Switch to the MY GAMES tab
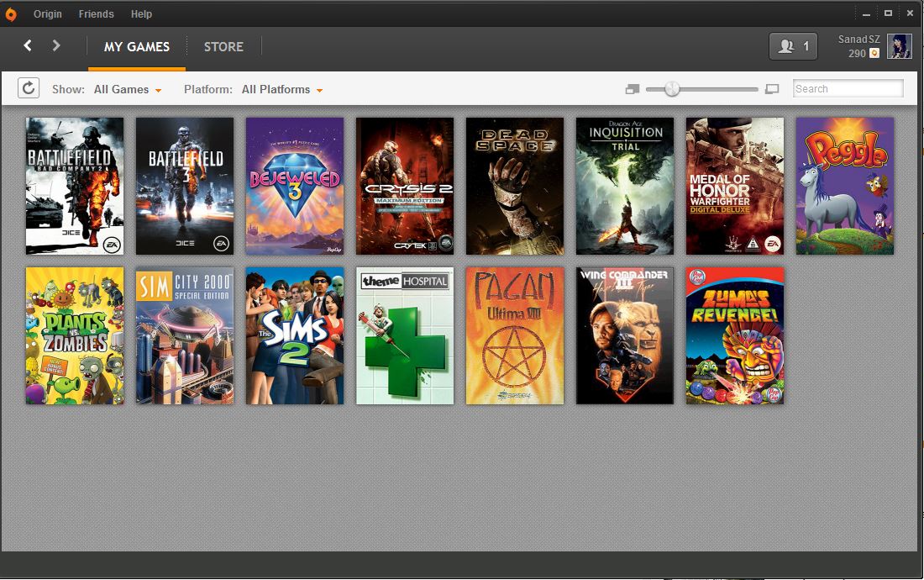This screenshot has width=924, height=580. [137, 46]
